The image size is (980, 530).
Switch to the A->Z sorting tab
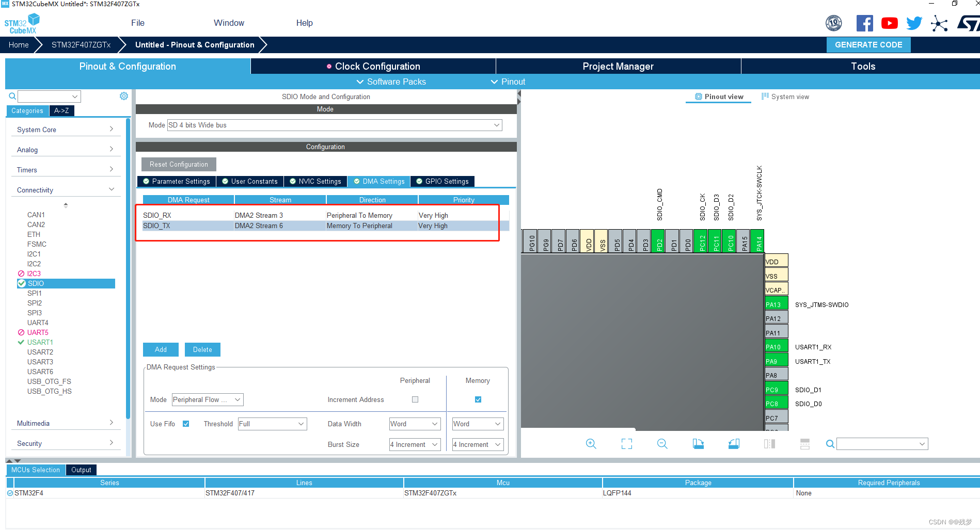61,110
